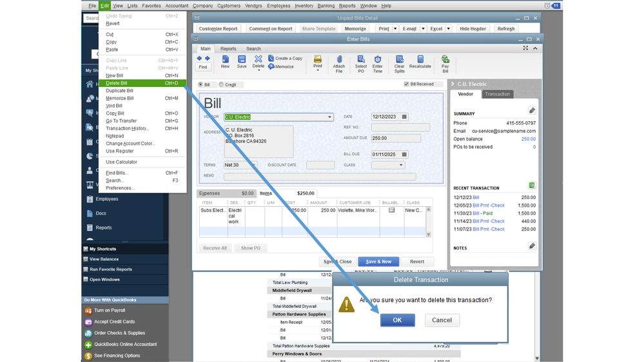Click Order Checks & Supplies icon
Screen dimensions: 644x362
click(88, 333)
